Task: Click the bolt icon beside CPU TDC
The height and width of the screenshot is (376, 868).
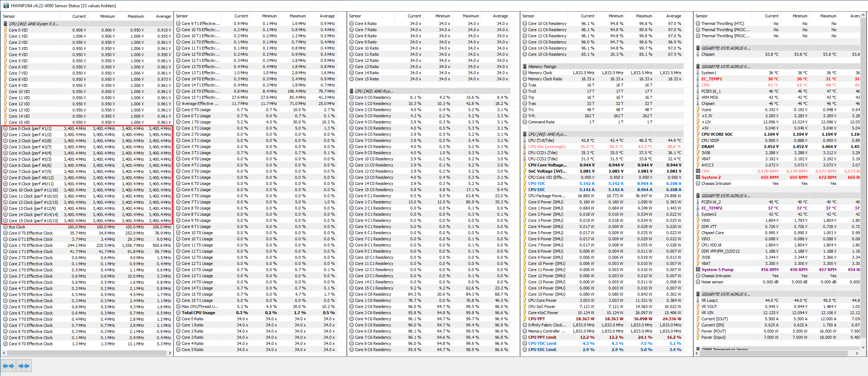Action: [x=525, y=183]
